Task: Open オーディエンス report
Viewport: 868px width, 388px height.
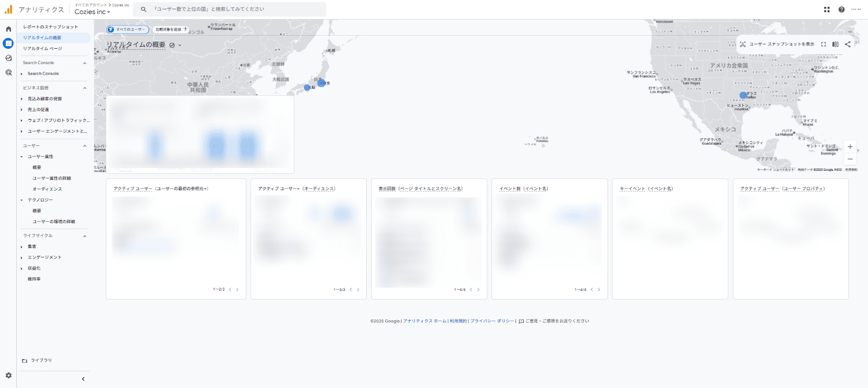Action: pos(47,189)
